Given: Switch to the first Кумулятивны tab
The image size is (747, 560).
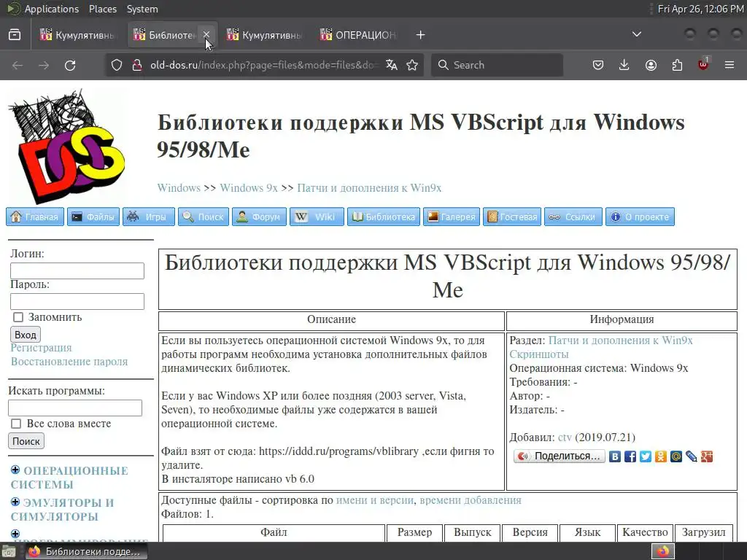Looking at the screenshot, I should 78,35.
